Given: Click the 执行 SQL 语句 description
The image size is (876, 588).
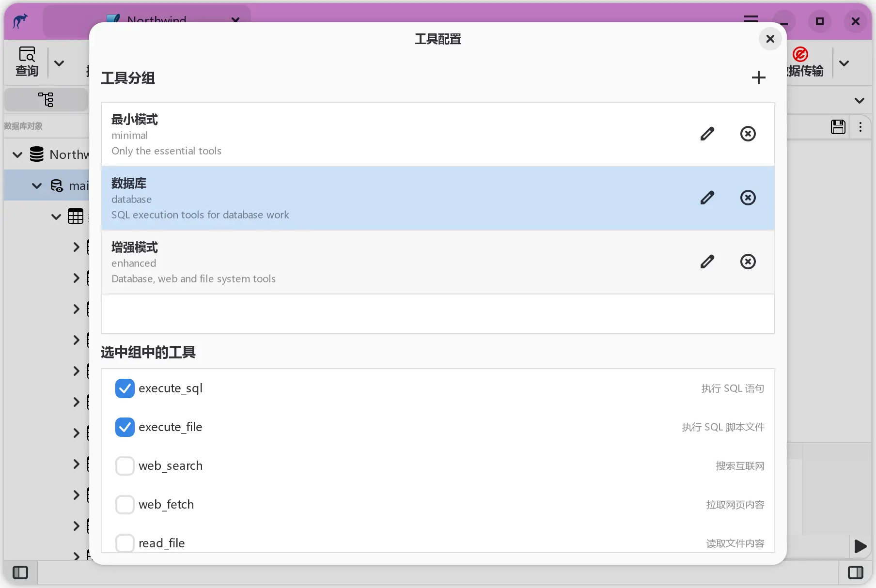Looking at the screenshot, I should coord(733,388).
